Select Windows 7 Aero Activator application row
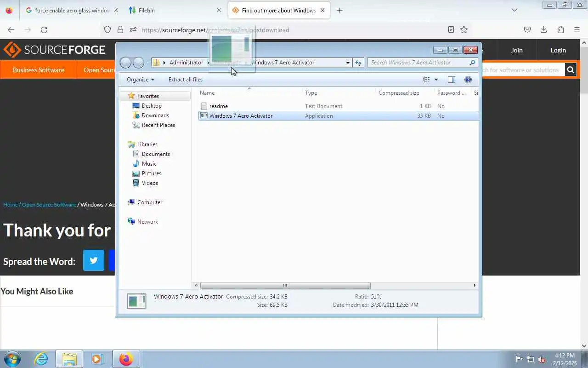 [339, 116]
